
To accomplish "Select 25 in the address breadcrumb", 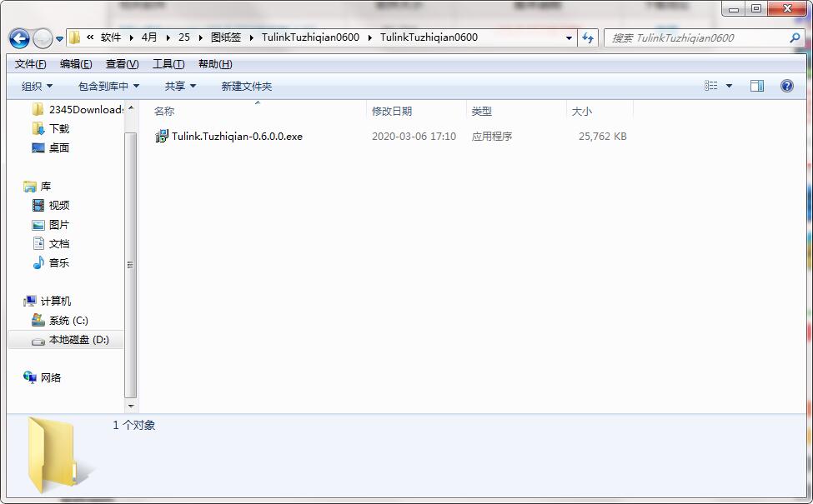I will click(184, 37).
